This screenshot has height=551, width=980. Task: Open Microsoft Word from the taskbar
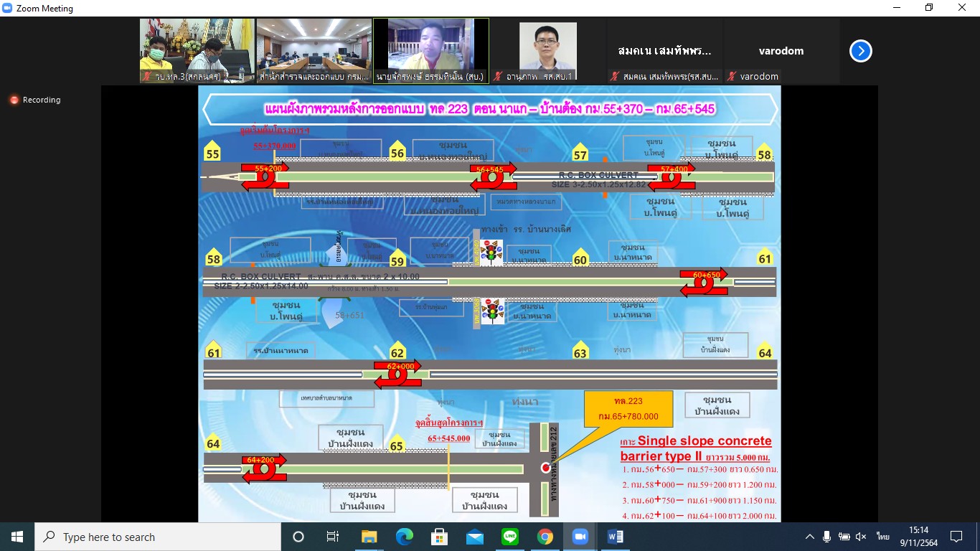(616, 537)
